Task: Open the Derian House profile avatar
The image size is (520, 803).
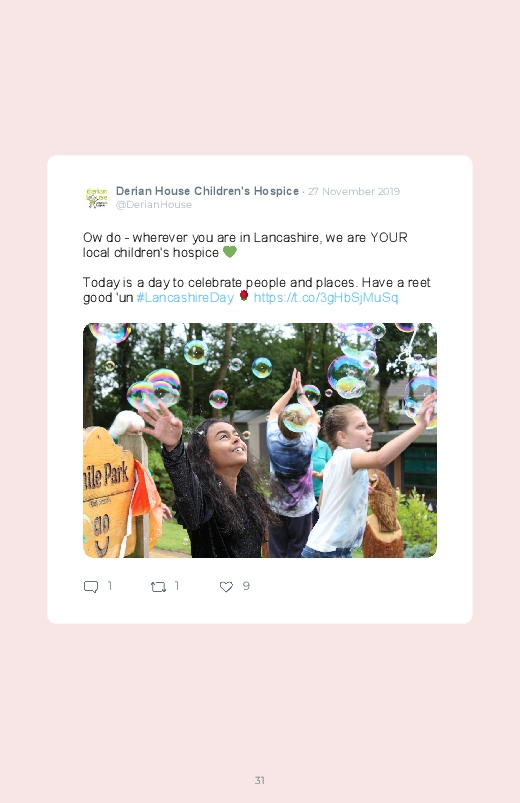Action: 96,198
